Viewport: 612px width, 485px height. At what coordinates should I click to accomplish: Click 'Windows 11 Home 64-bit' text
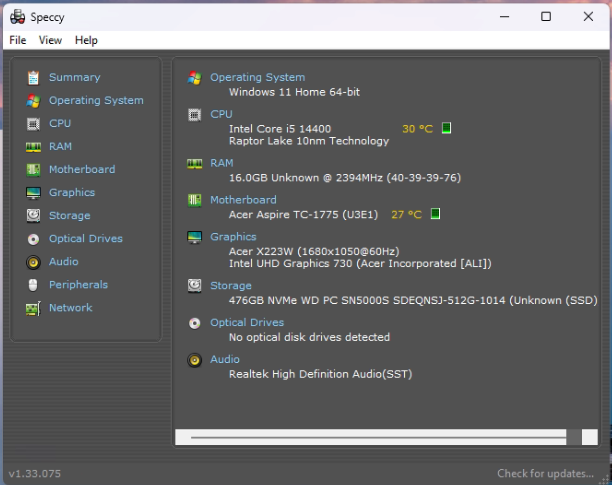click(294, 92)
